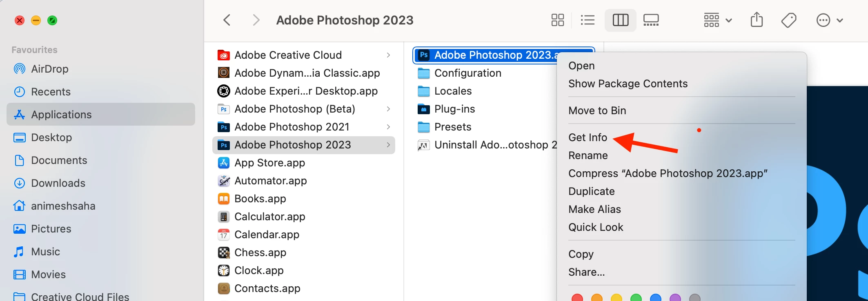Viewport: 868px width, 301px height.
Task: Open the group-by options dropdown
Action: 718,20
